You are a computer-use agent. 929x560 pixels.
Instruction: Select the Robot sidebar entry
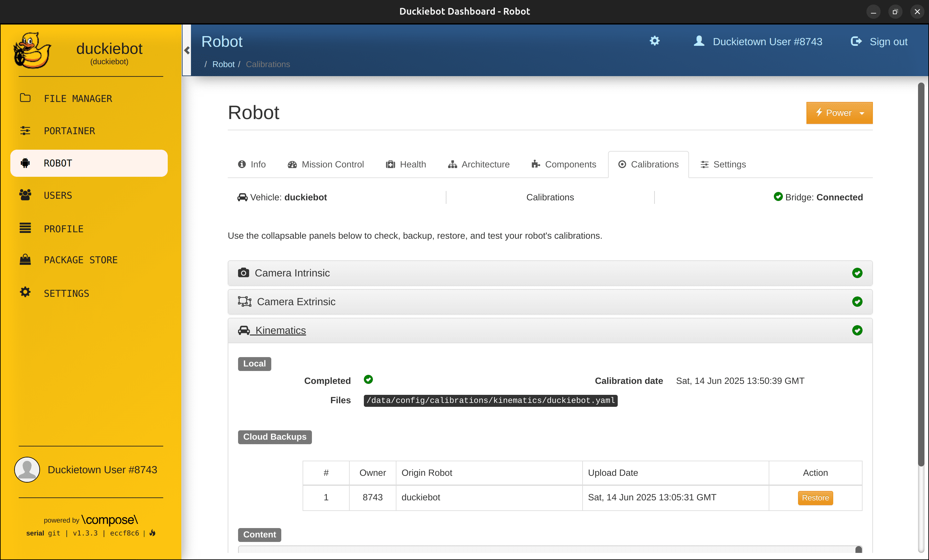(x=89, y=163)
